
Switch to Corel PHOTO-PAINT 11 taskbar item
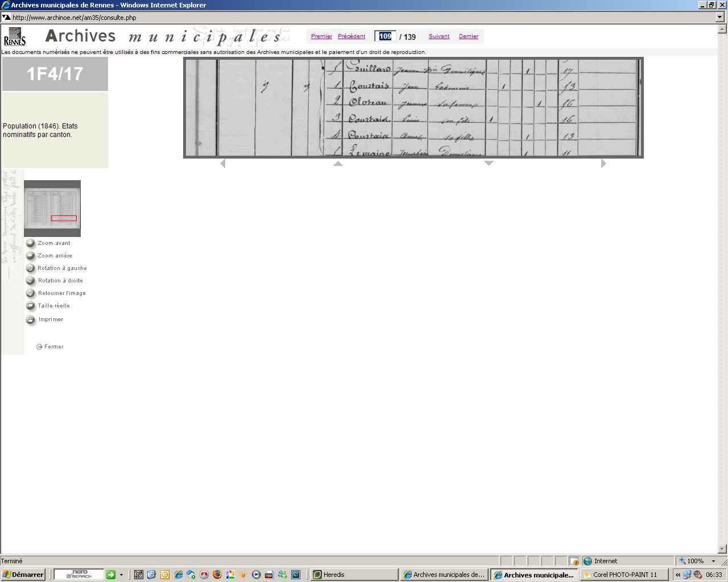[x=624, y=575]
